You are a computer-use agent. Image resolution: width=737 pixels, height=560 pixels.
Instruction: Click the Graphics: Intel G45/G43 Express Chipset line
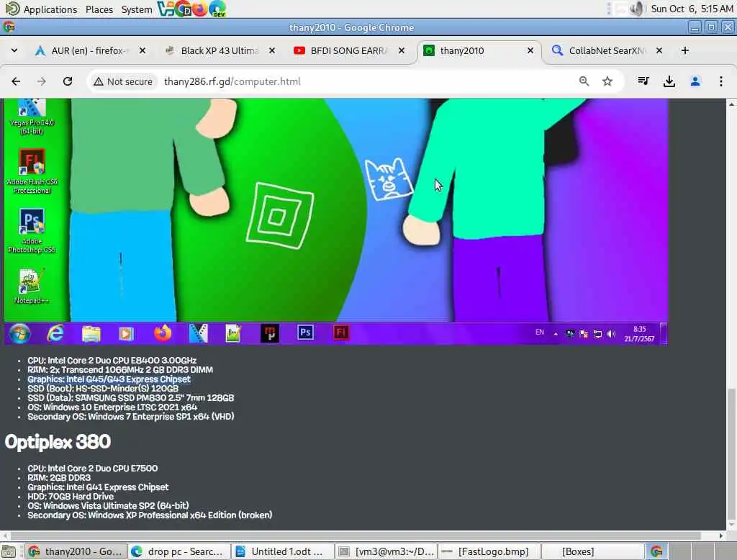(109, 379)
